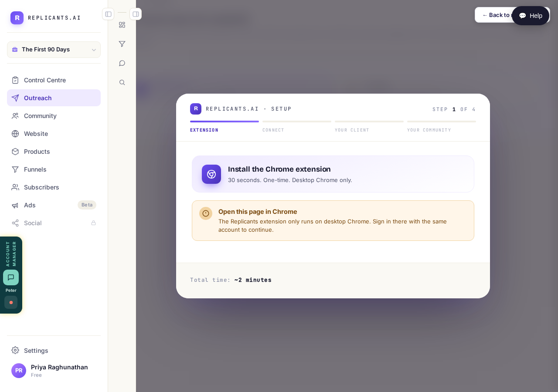Click the vertical "ACCOUNT MANAGER" label
This screenshot has width=558, height=392.
11,253
